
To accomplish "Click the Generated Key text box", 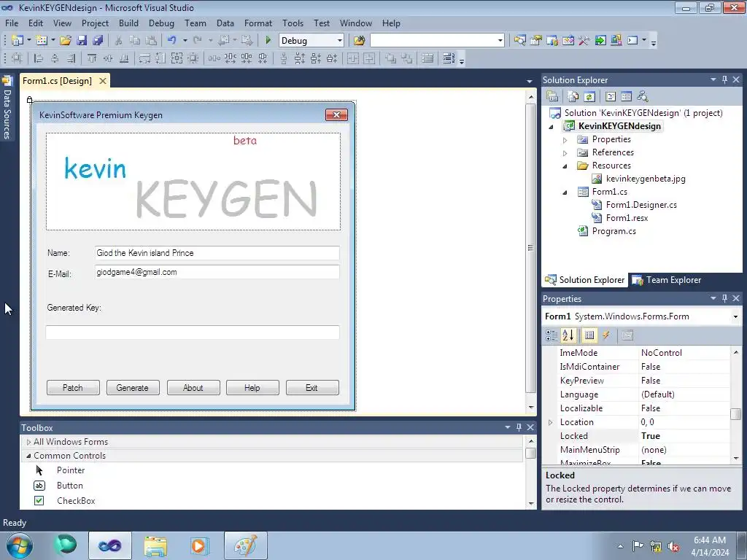I will click(193, 332).
